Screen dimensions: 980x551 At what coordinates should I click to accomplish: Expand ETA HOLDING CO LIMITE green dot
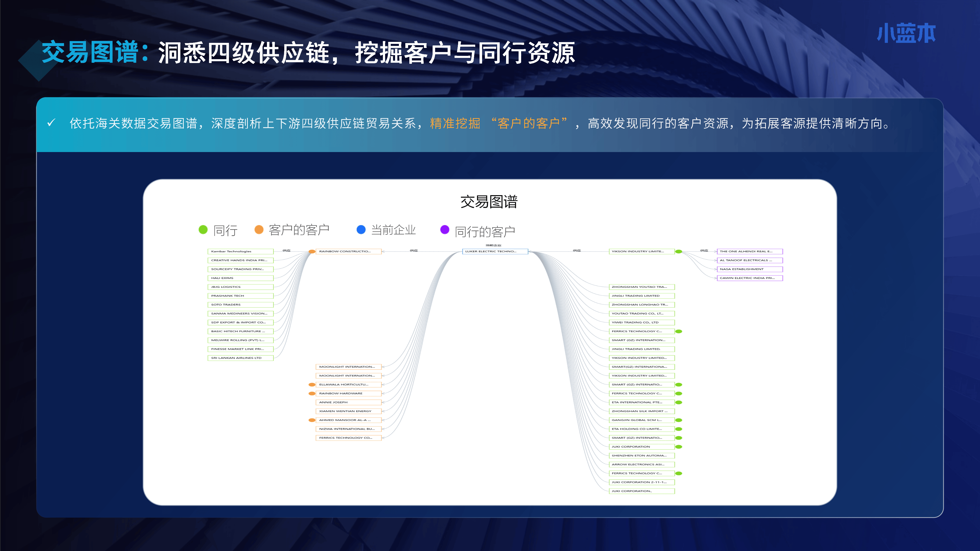(679, 429)
